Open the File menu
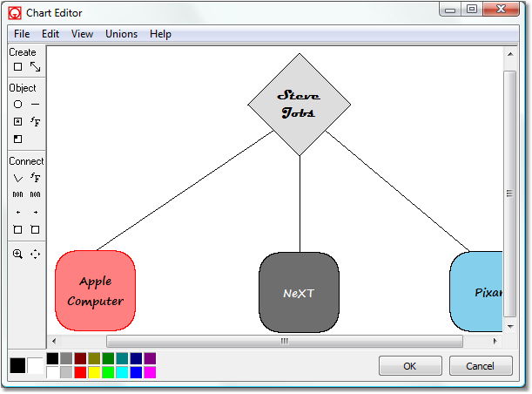Viewport: 532px width, 394px height. (22, 34)
